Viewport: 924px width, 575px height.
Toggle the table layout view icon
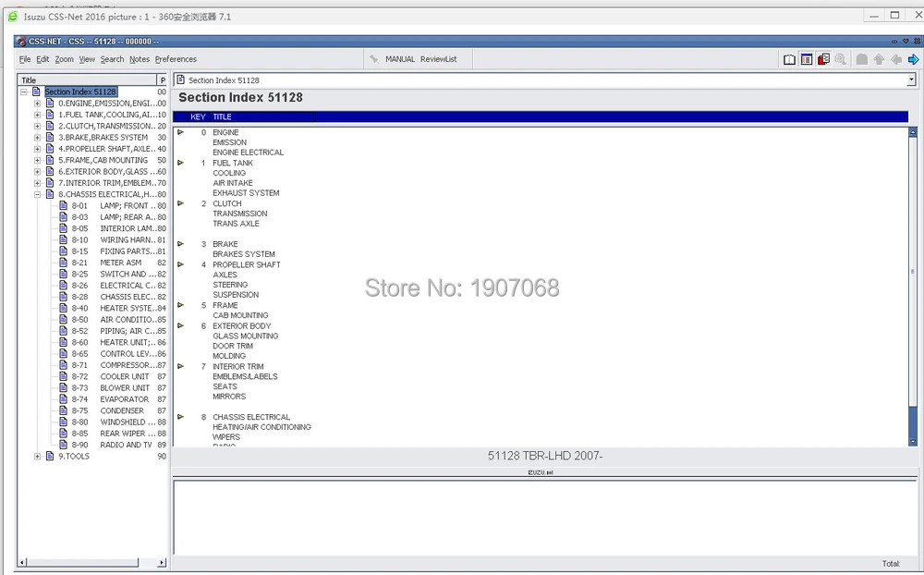[x=806, y=59]
